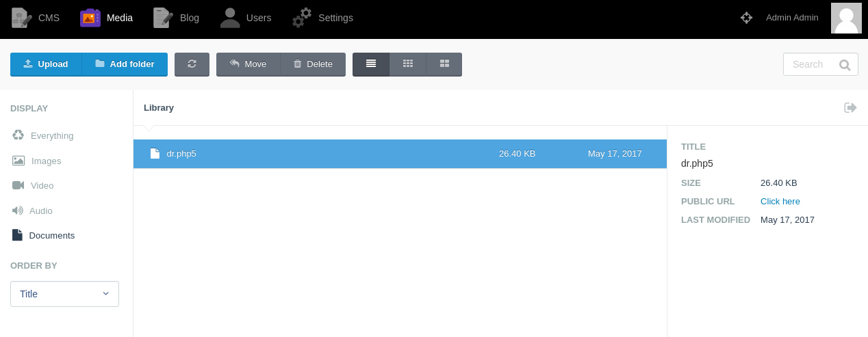Screen dimensions: 868x337
Task: Click the search magnifier icon
Action: 845,65
